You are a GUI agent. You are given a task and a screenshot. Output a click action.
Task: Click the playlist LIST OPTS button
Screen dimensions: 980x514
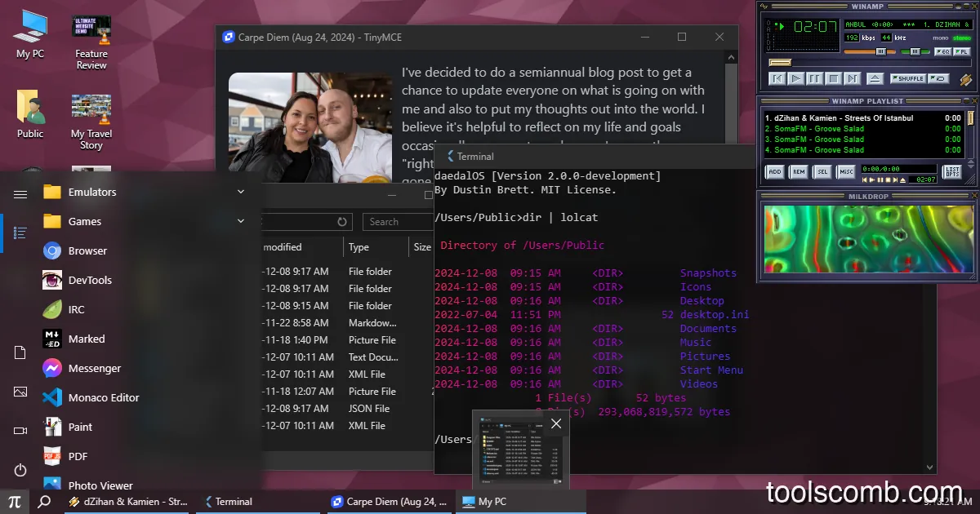point(951,171)
